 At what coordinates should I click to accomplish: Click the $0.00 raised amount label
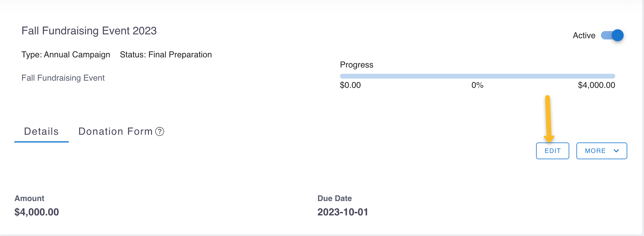point(350,85)
